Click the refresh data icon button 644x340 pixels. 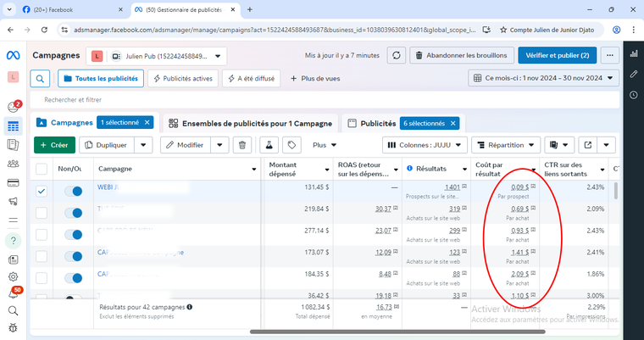point(396,55)
